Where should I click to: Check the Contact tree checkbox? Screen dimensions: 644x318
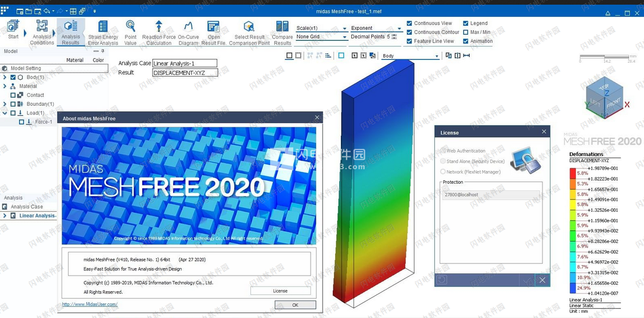coord(13,95)
